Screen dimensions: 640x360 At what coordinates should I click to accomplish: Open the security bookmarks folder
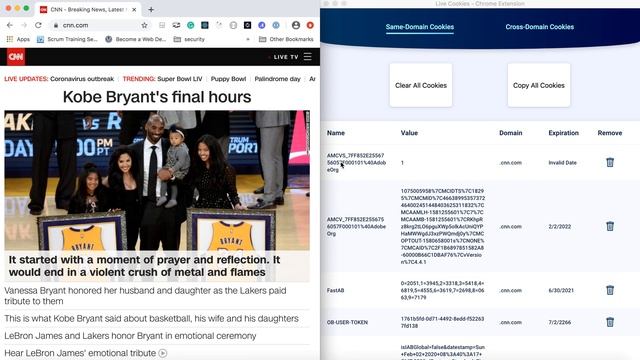point(189,39)
